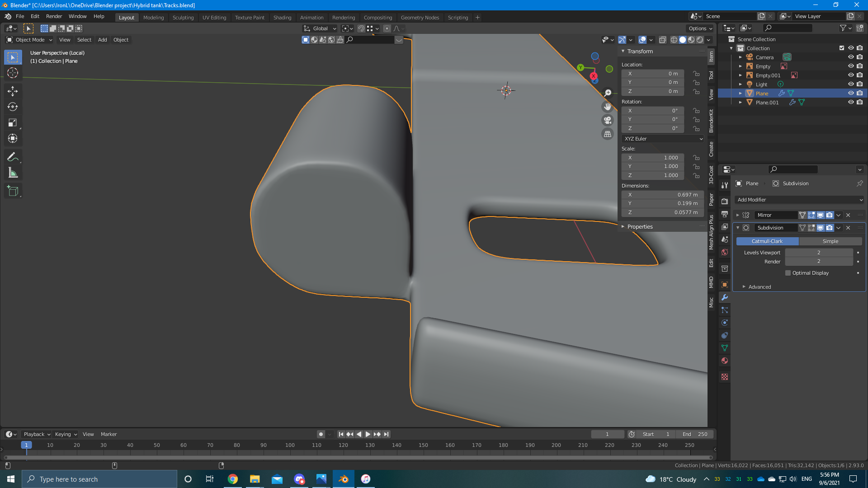Enable Optimal Display checkbox
Viewport: 868px width, 488px height.
[x=788, y=273]
